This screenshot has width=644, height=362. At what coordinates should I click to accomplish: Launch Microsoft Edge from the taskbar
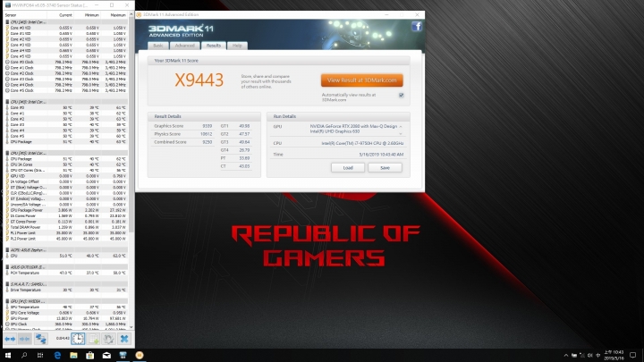(x=57, y=356)
